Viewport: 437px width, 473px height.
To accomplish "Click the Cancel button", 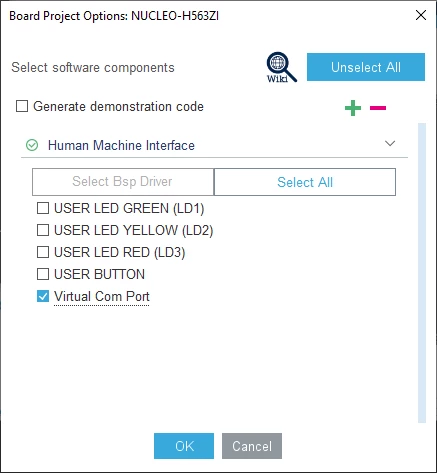I will tap(252, 446).
